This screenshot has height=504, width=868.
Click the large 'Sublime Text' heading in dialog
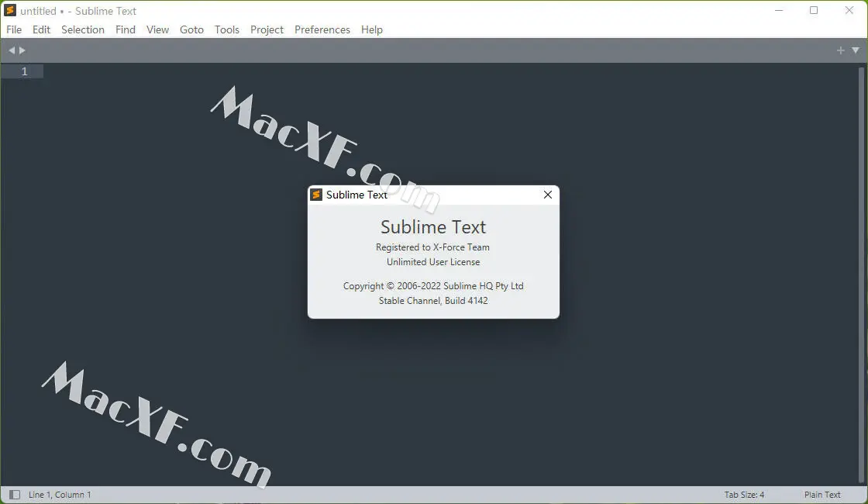[x=433, y=227]
